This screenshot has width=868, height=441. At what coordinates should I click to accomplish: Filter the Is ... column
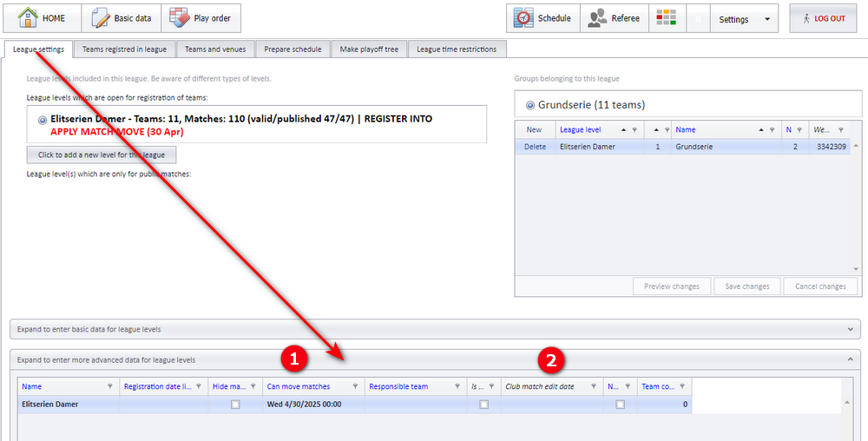pyautogui.click(x=491, y=387)
